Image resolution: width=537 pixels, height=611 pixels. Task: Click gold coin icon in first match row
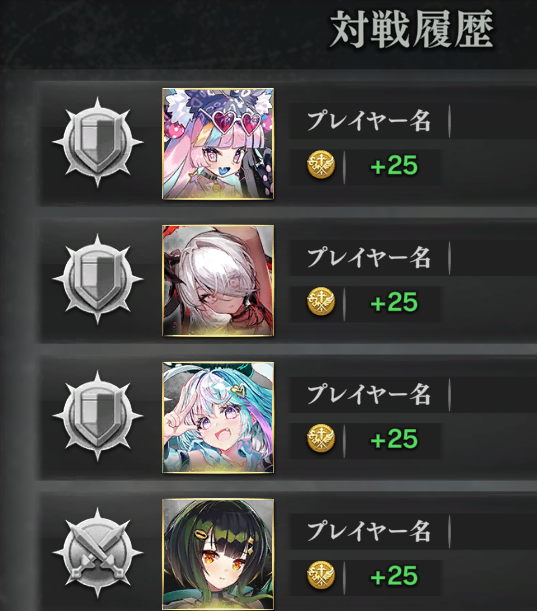tap(321, 165)
